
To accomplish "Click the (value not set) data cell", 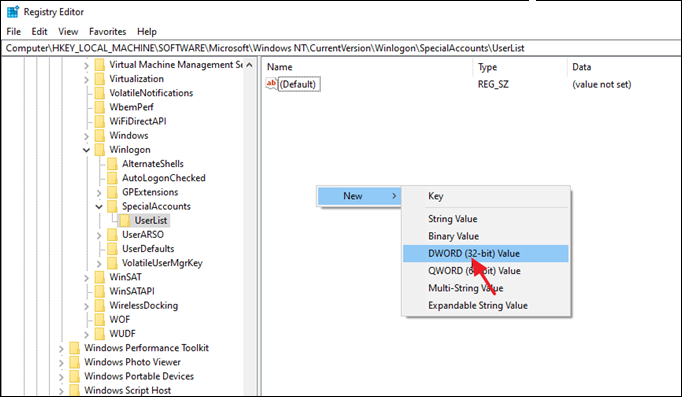I will tap(602, 84).
